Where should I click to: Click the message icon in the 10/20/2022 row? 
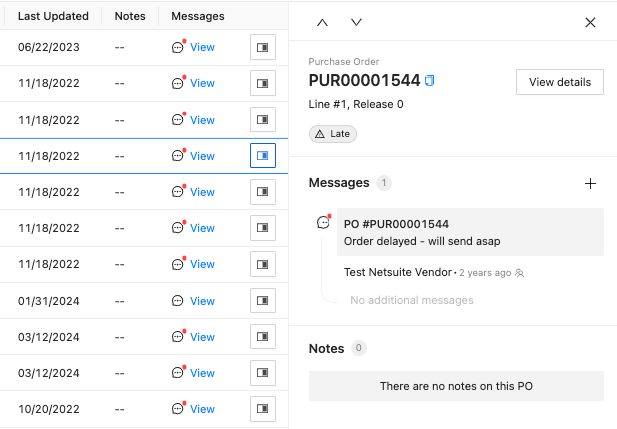179,408
